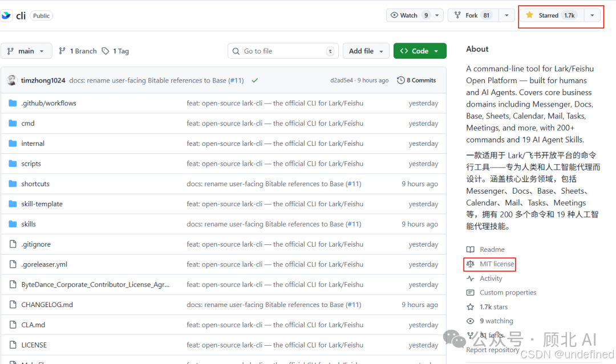Open the .gitignore file

click(36, 244)
